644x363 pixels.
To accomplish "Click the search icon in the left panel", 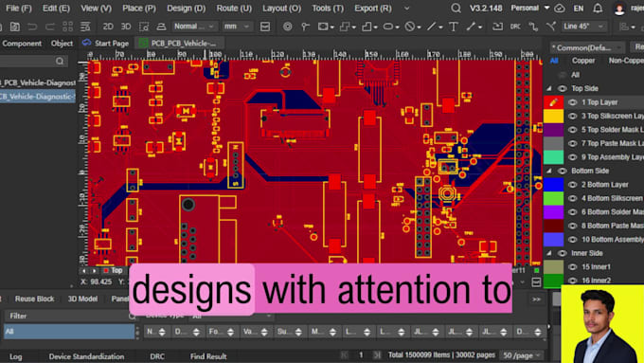I will point(60,62).
